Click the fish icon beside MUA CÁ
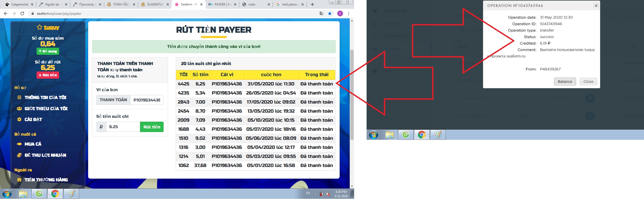The width and height of the screenshot is (644, 204). (19, 144)
